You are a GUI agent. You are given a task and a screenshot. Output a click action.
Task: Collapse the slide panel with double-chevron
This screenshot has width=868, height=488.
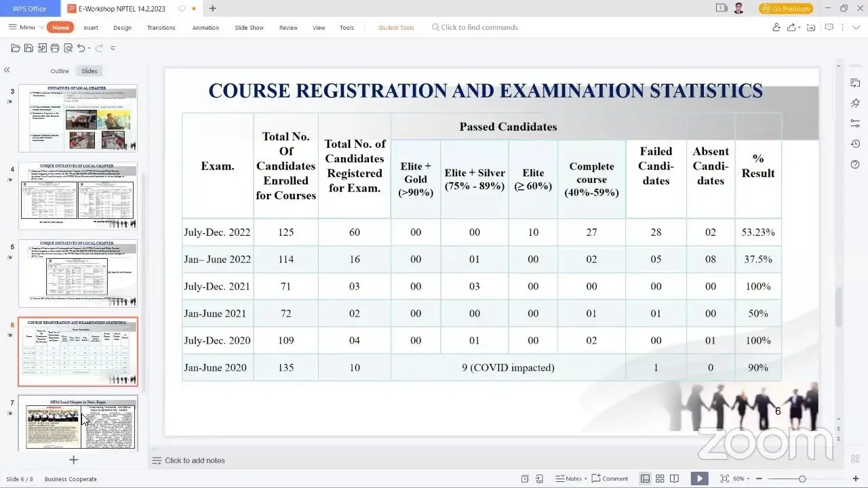point(7,70)
